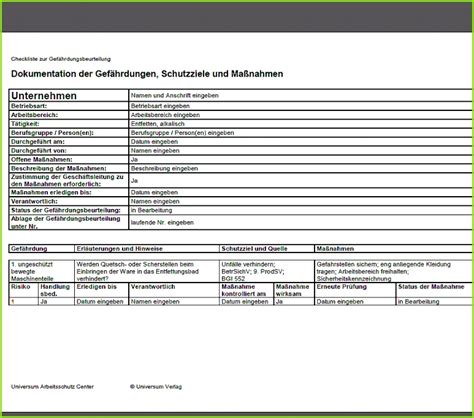Click the 'Ablage der Gefährdungsbeurteilung unter Nr.' label
The height and width of the screenshot is (418, 474).
66,222
